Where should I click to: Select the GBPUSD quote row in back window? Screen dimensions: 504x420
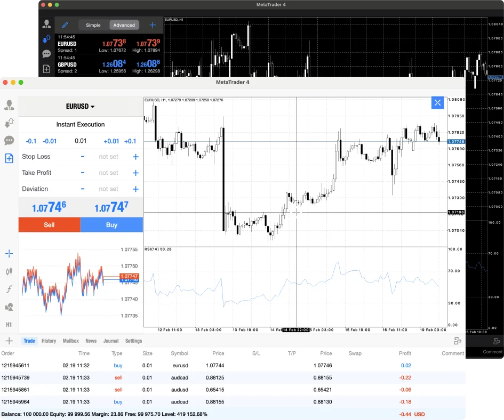click(109, 64)
